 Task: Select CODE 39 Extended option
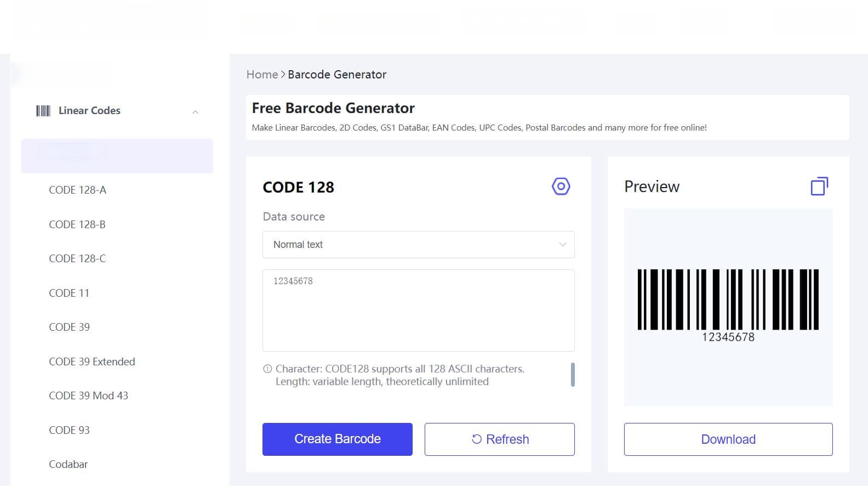click(92, 361)
